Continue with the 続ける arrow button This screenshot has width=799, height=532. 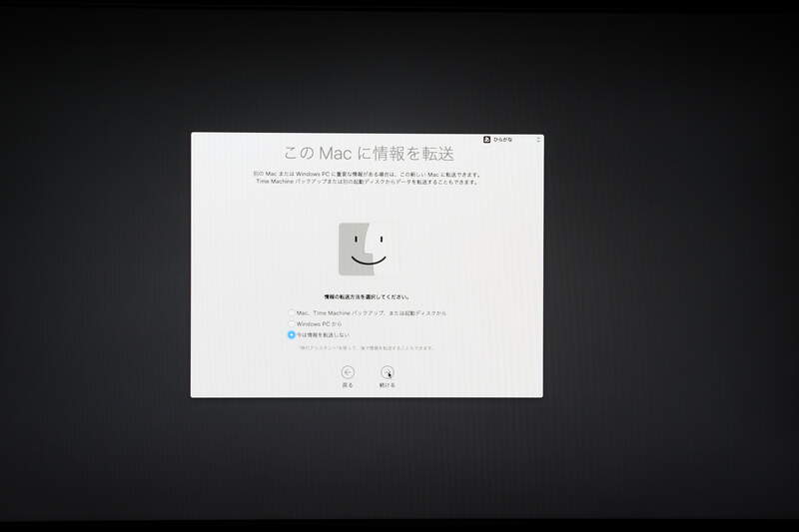tap(388, 372)
